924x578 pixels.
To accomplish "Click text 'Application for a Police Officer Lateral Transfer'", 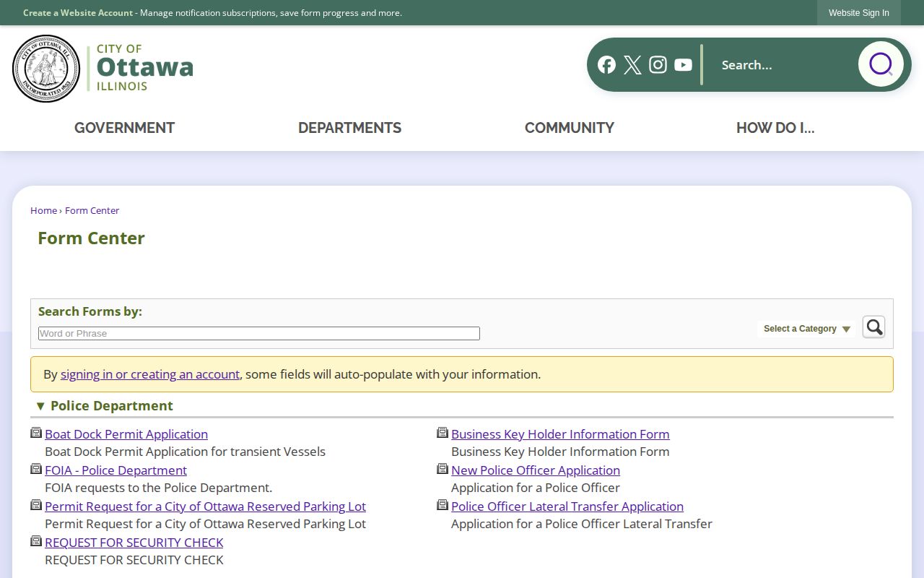I will 582,524.
